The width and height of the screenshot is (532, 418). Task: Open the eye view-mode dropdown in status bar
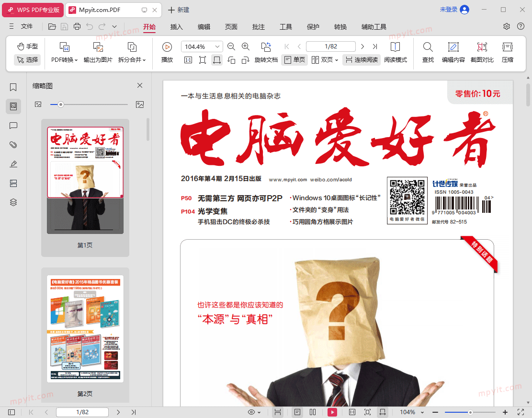pyautogui.click(x=254, y=412)
